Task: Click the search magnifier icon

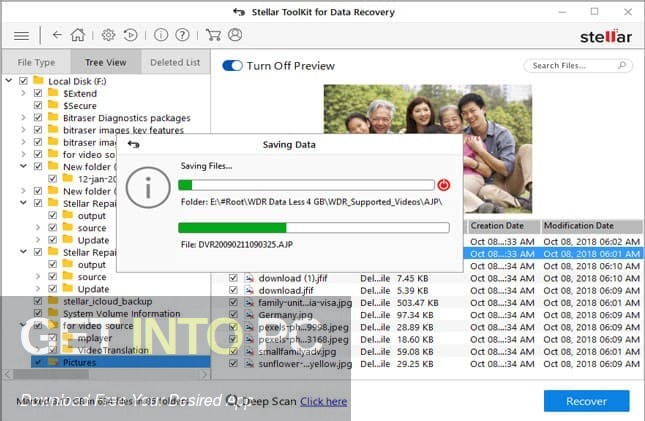Action: (622, 65)
